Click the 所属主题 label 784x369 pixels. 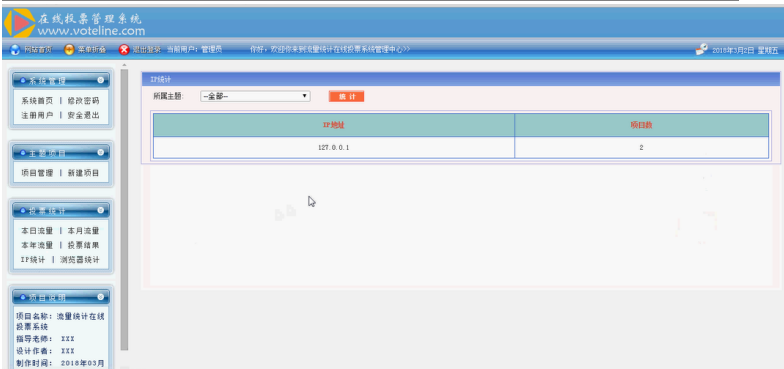(168, 96)
